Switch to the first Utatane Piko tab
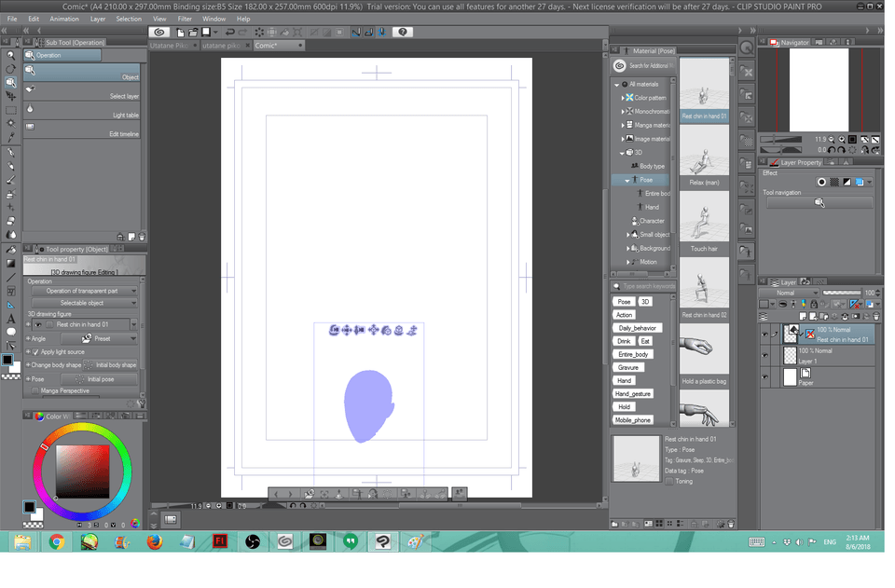This screenshot has height=588, width=895. (170, 45)
